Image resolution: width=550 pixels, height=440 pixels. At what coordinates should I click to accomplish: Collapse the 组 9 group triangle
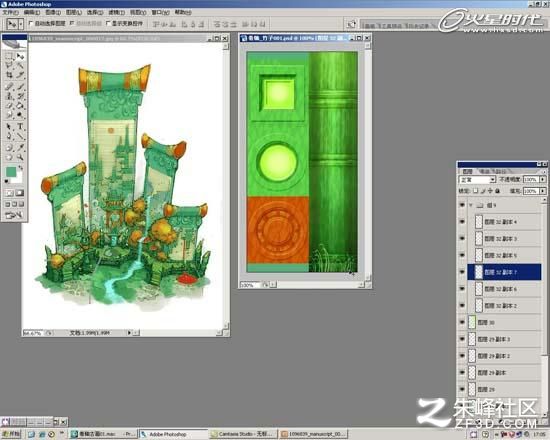click(471, 205)
